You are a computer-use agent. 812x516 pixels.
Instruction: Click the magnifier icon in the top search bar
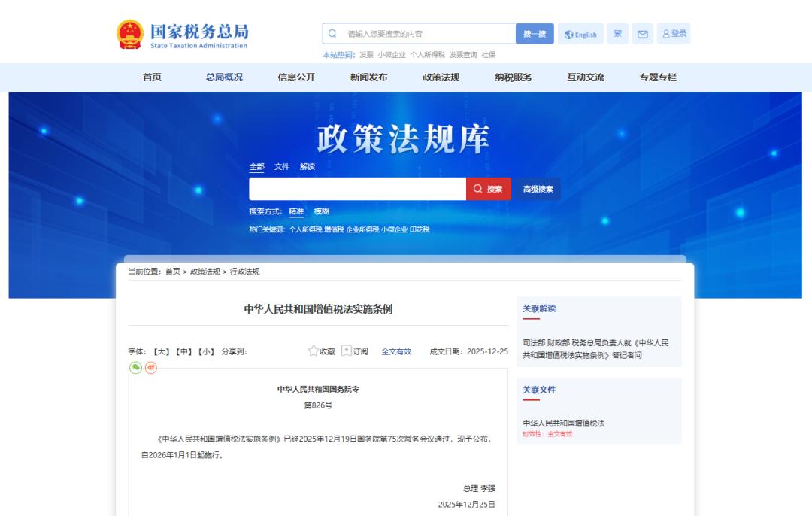point(332,33)
